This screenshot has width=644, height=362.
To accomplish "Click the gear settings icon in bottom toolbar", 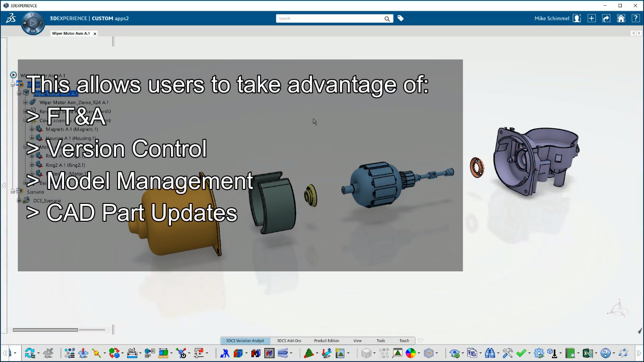I will tap(539, 353).
